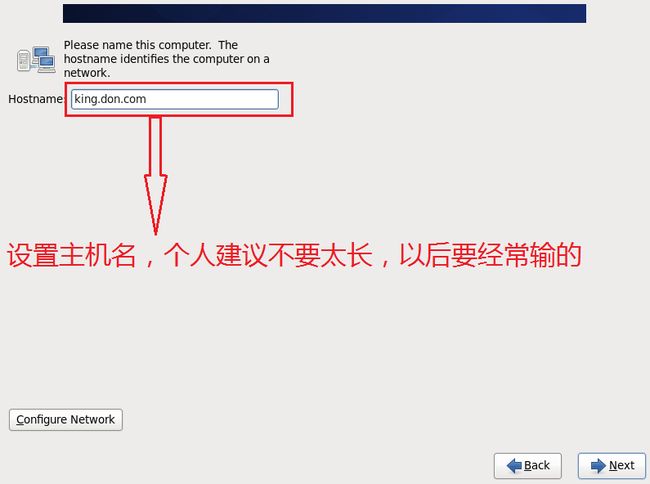Click the Hostname label
The image size is (650, 484).
pyautogui.click(x=36, y=99)
